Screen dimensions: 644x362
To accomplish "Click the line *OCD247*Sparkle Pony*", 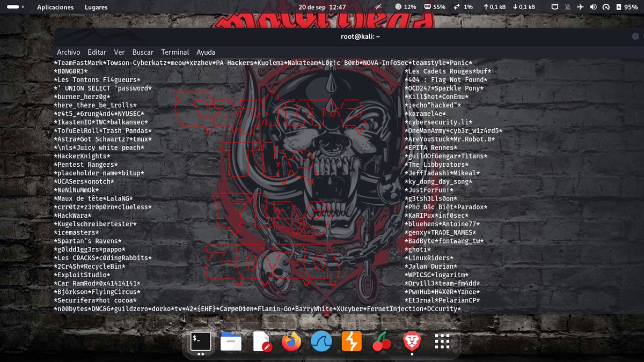I will pyautogui.click(x=444, y=88).
